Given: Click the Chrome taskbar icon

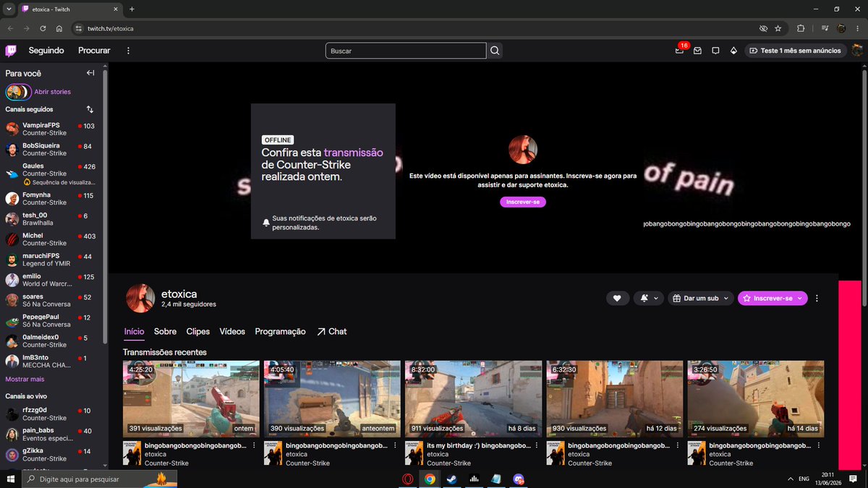Looking at the screenshot, I should (x=430, y=479).
